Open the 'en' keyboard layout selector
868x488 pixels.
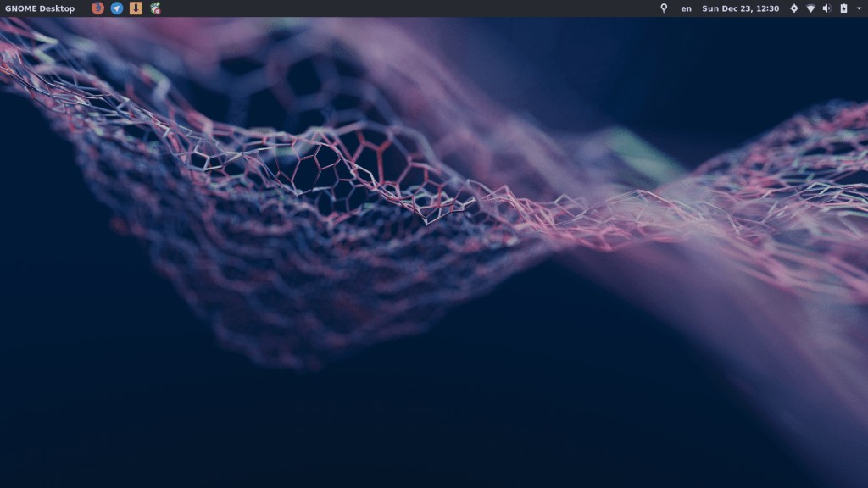687,8
